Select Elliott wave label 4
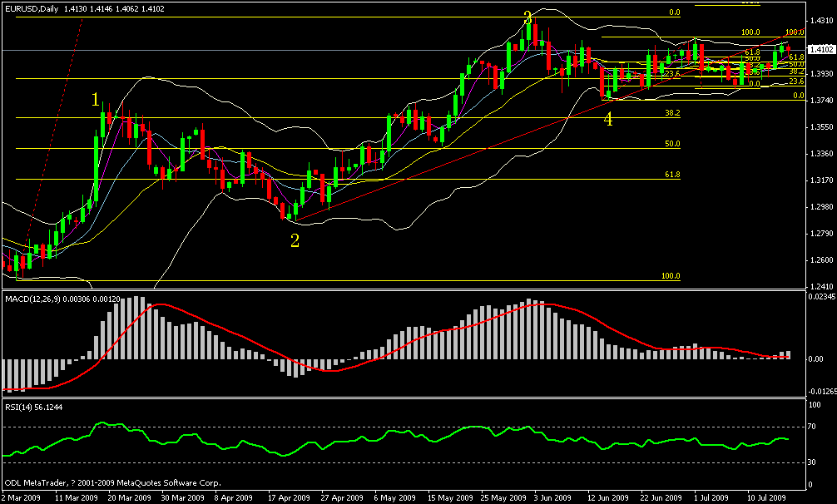Screen dimensions: 837x504 tap(608, 119)
